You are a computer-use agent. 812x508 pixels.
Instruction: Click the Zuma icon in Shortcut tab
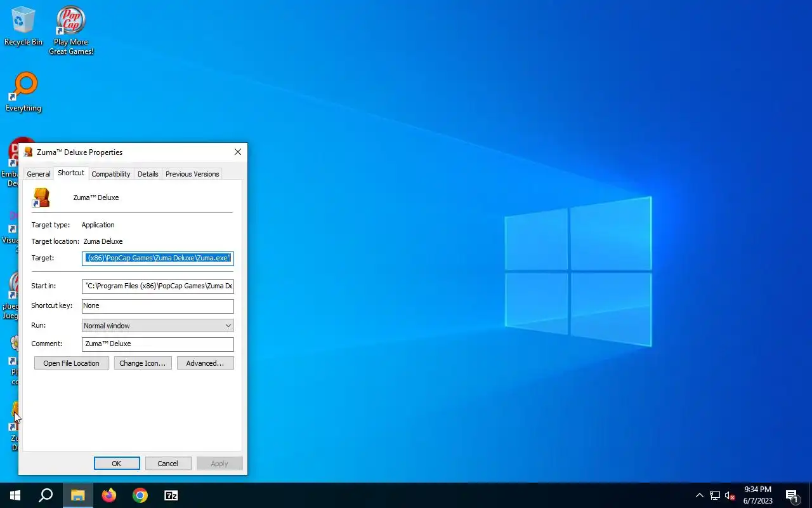click(41, 197)
